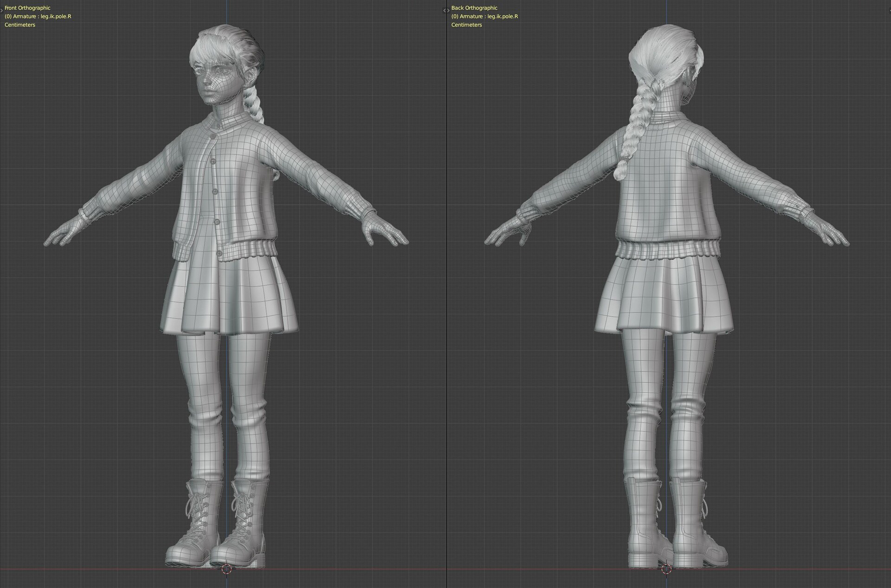
Task: Expand the front viewport sidebar left arrow
Action: coord(444,10)
